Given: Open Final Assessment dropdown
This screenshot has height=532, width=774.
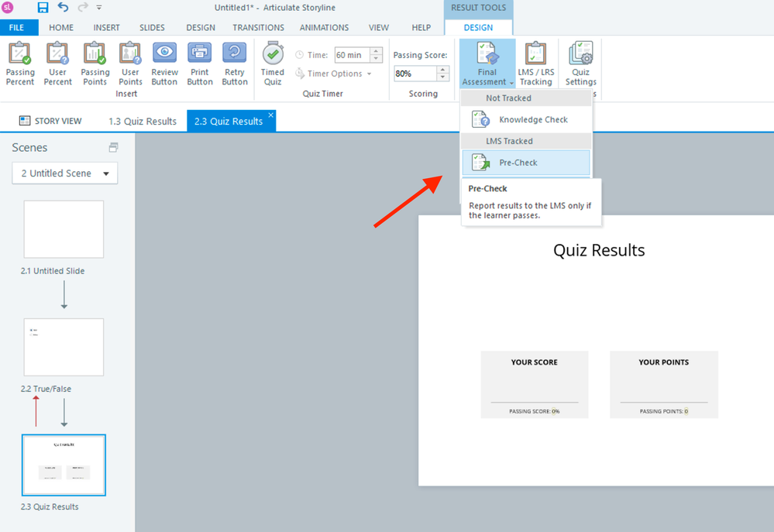Looking at the screenshot, I should pos(487,64).
